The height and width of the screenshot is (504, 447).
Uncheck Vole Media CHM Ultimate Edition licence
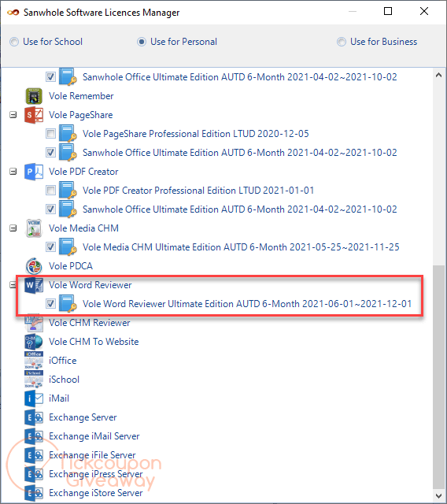[50, 247]
